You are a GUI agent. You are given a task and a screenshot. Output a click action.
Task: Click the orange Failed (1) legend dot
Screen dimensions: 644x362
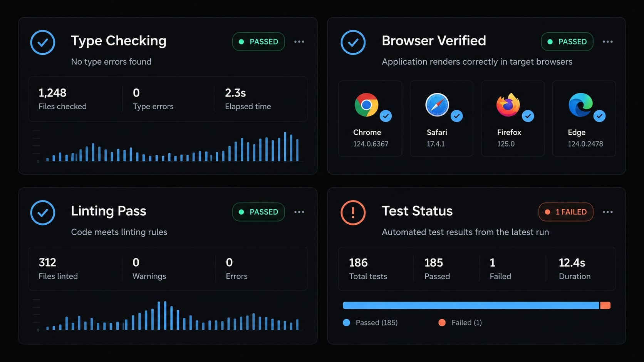click(x=442, y=323)
